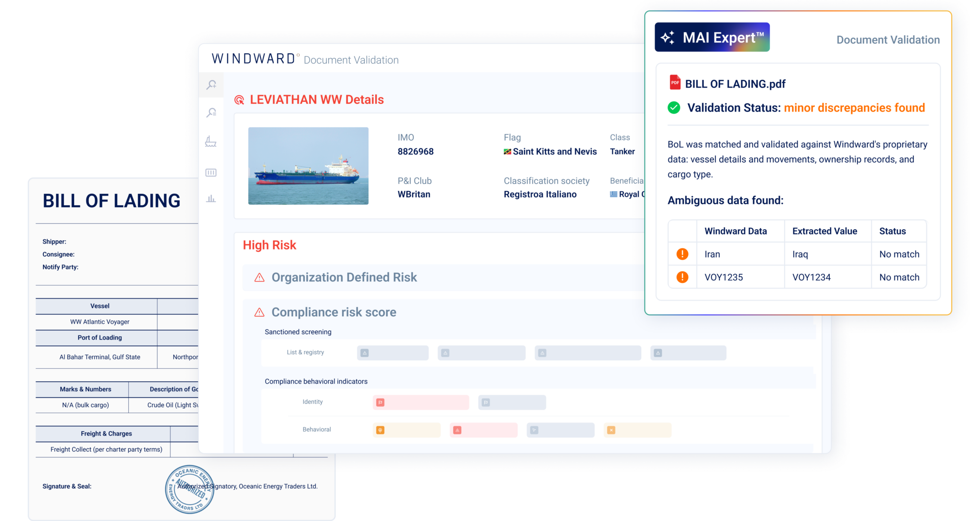Image resolution: width=980 pixels, height=521 pixels.
Task: Click green checkmark beside Validation Status
Action: [x=674, y=108]
